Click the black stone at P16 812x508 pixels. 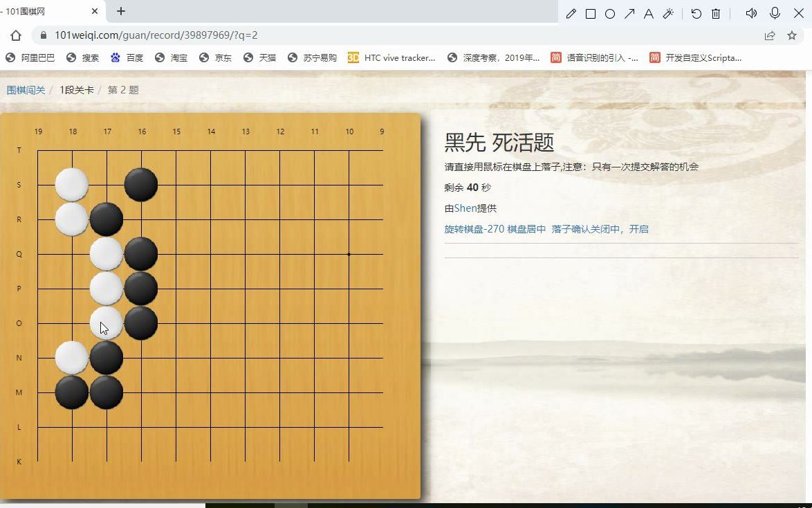[x=141, y=288]
